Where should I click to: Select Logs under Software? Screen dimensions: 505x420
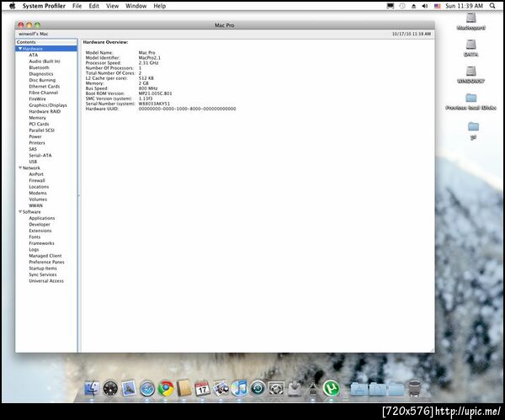pyautogui.click(x=34, y=249)
